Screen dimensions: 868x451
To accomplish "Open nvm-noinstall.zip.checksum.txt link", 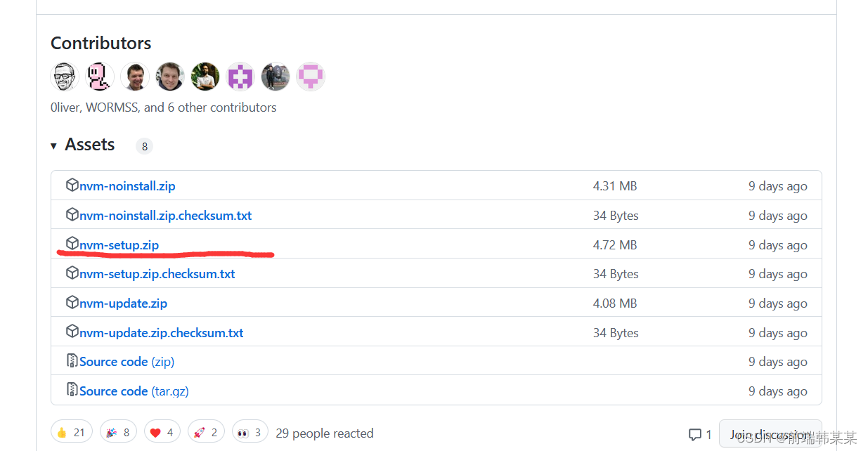I will 165,216.
